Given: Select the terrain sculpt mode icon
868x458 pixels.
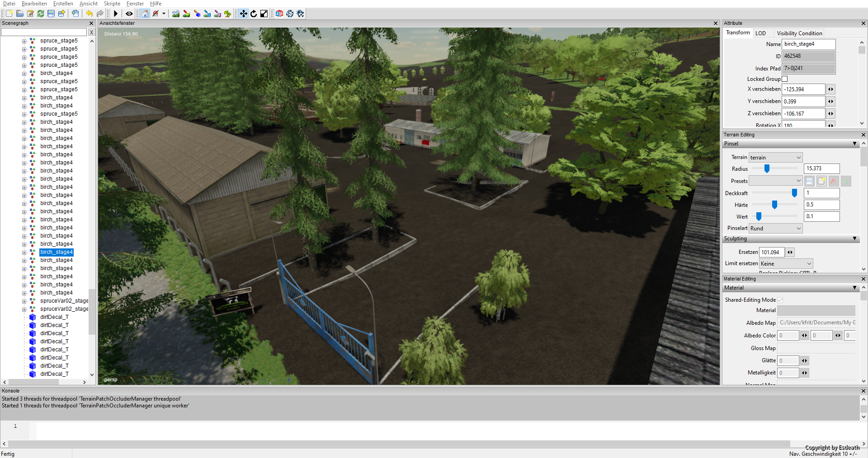Looking at the screenshot, I should click(x=176, y=14).
